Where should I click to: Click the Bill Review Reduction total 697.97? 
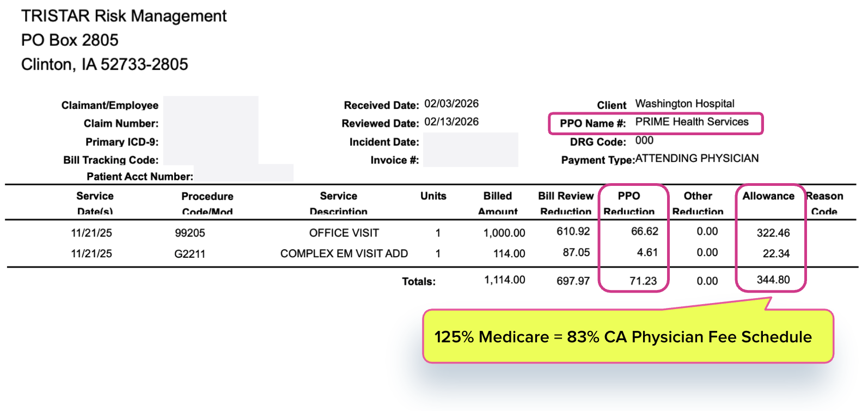tap(573, 281)
